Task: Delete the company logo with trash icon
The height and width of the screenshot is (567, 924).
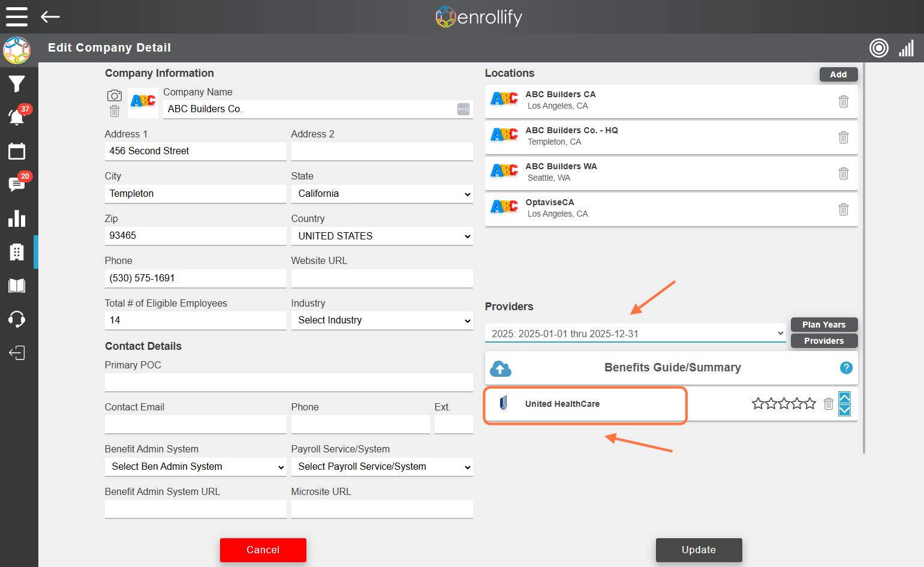Action: [x=115, y=111]
